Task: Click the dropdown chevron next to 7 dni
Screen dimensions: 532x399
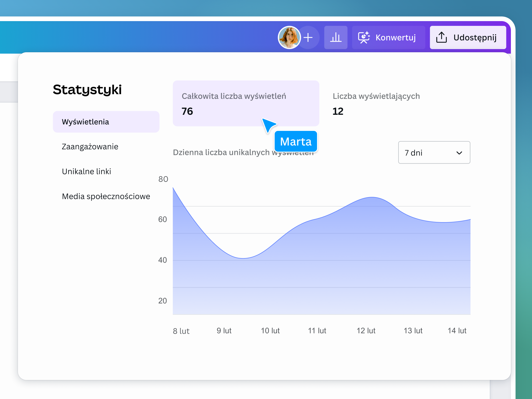Action: coord(459,153)
